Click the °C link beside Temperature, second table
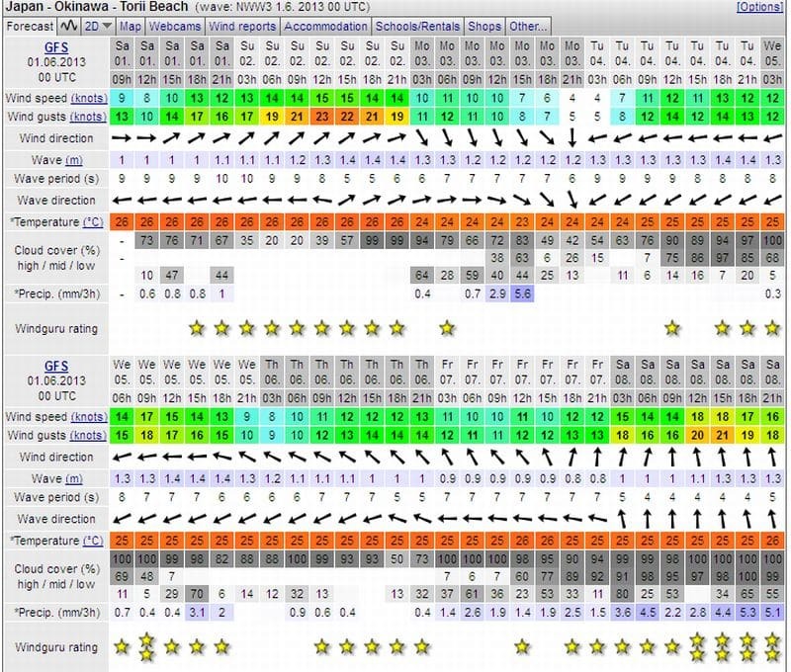791x672 pixels. tap(93, 541)
